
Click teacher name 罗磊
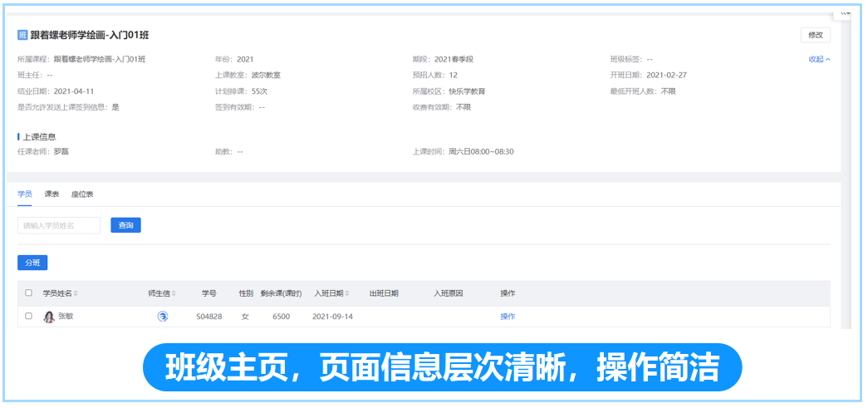pos(61,151)
